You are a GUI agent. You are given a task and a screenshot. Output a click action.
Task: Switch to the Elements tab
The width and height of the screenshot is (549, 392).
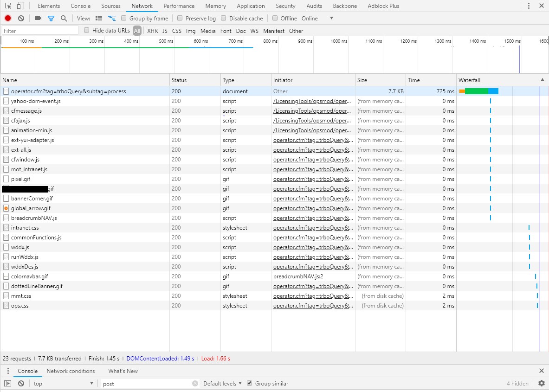[x=49, y=6]
